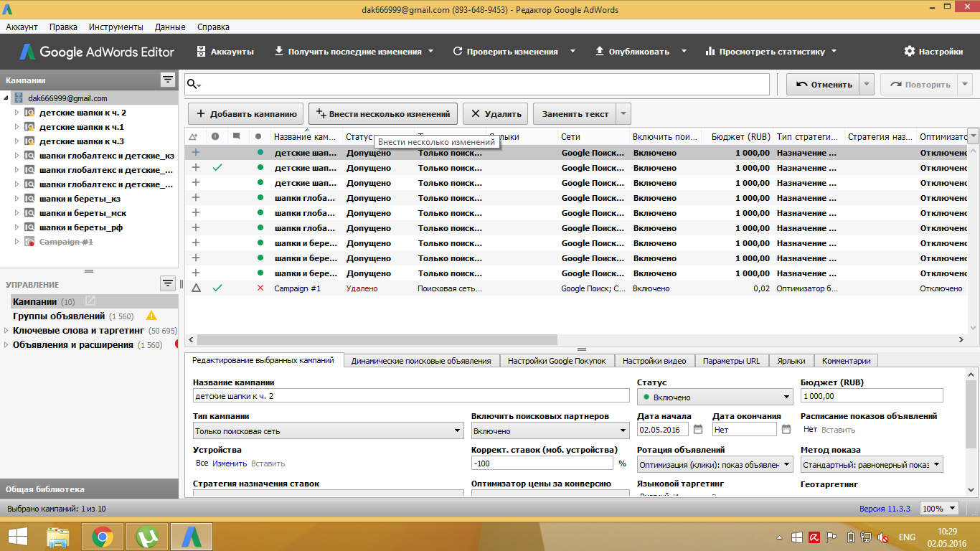Open the Включить поисковых партнеров dropdown

[550, 431]
